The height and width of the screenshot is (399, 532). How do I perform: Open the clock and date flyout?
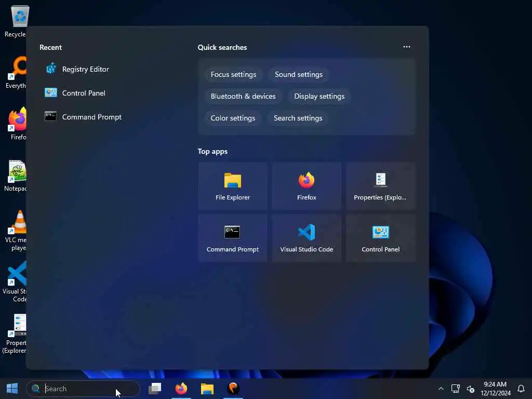[495, 389]
